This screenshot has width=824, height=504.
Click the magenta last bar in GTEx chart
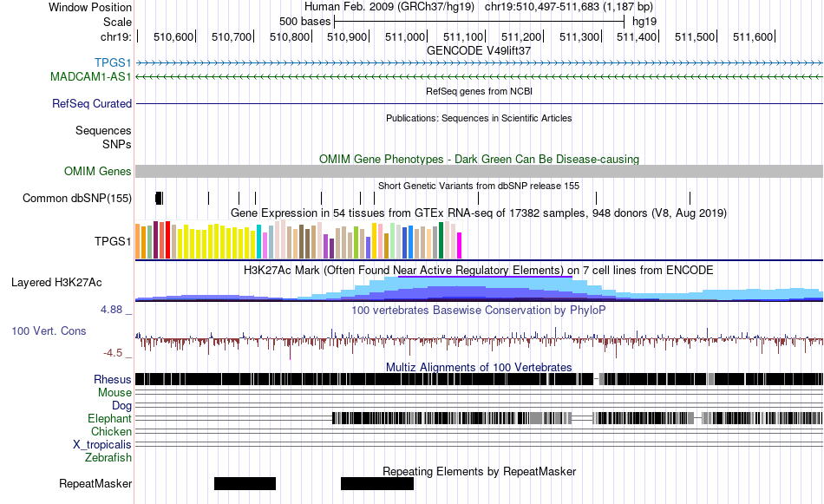[459, 245]
